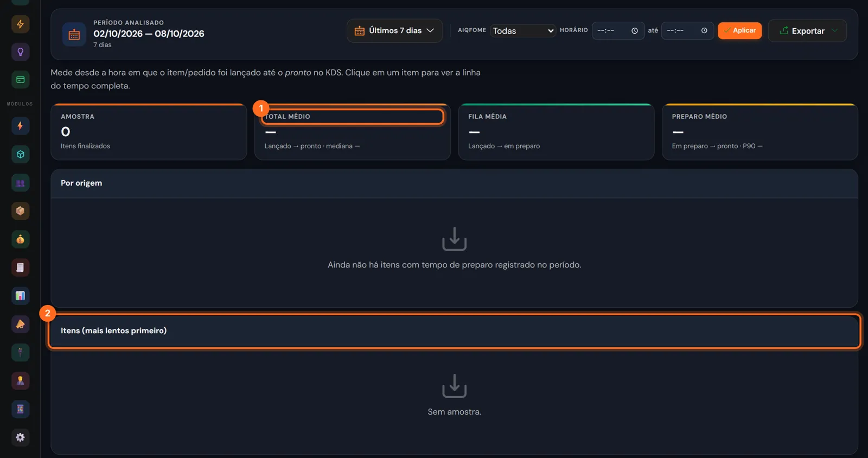Open the teal cube module icon
This screenshot has height=458, width=868.
[20, 154]
